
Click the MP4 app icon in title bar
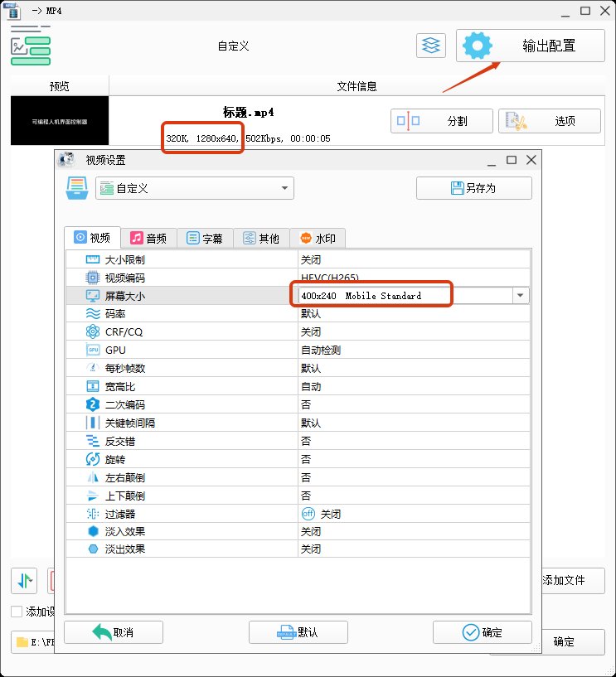[x=12, y=11]
